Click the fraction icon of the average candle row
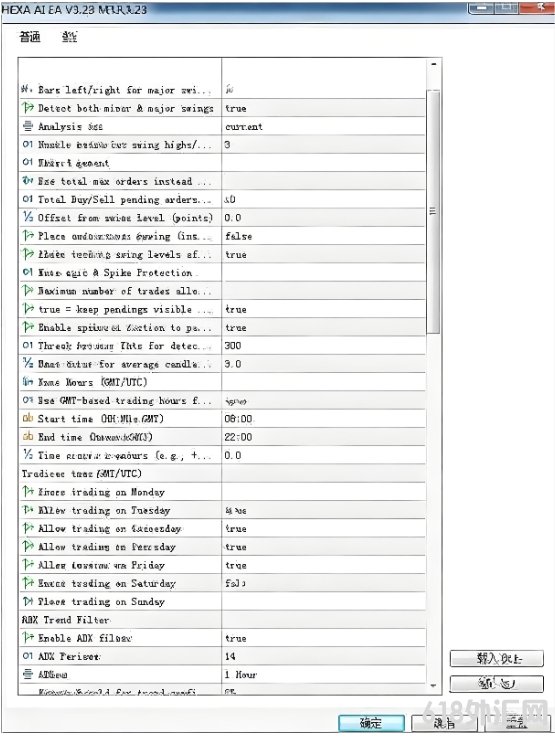This screenshot has height=737, width=555. pyautogui.click(x=28, y=363)
